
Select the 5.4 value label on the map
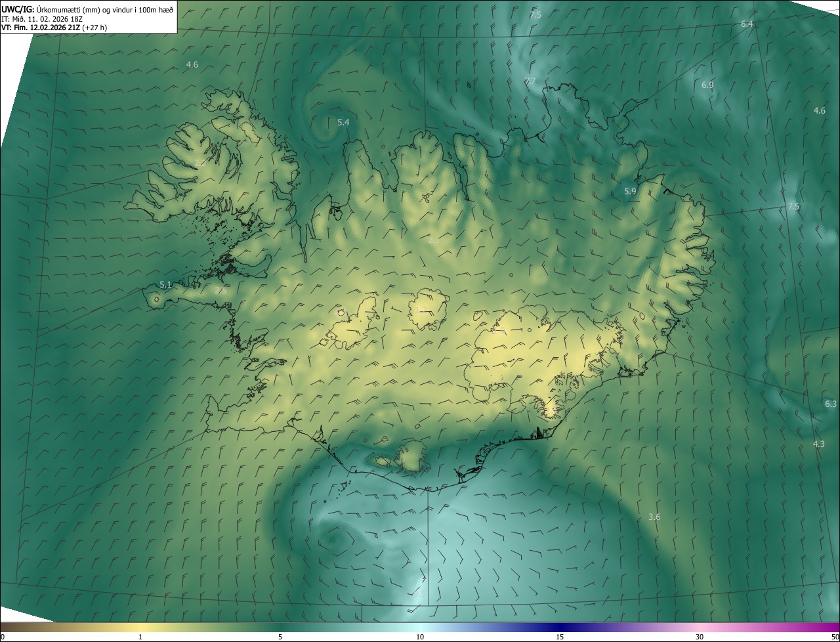[x=343, y=123]
